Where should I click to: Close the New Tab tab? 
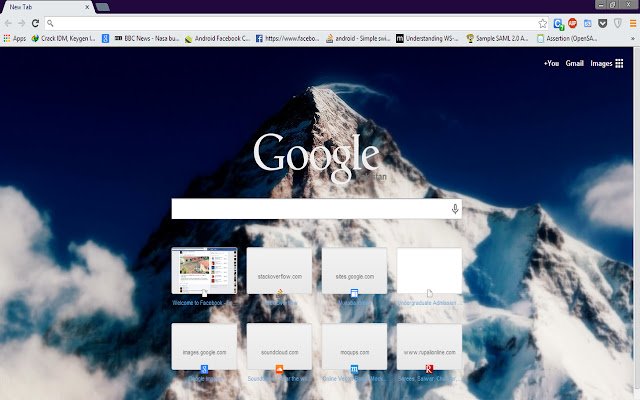coord(87,7)
